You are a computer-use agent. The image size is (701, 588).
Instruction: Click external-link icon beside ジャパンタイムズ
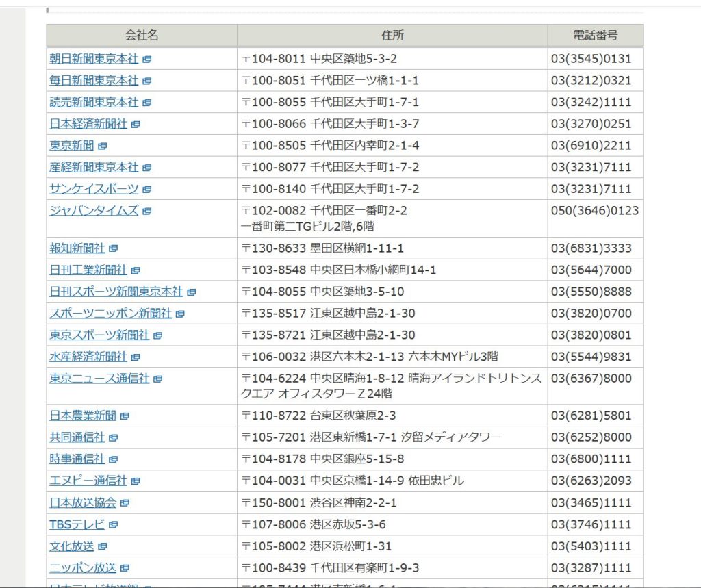click(x=147, y=211)
